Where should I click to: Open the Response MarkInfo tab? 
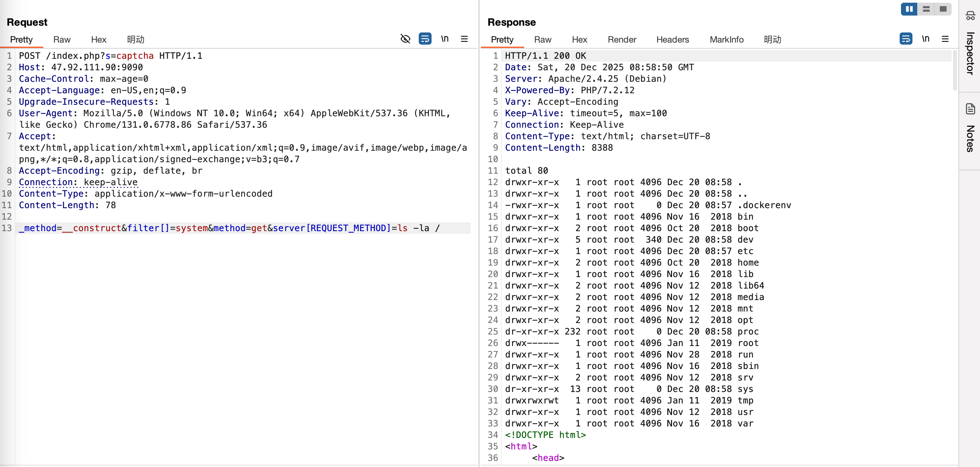(726, 40)
